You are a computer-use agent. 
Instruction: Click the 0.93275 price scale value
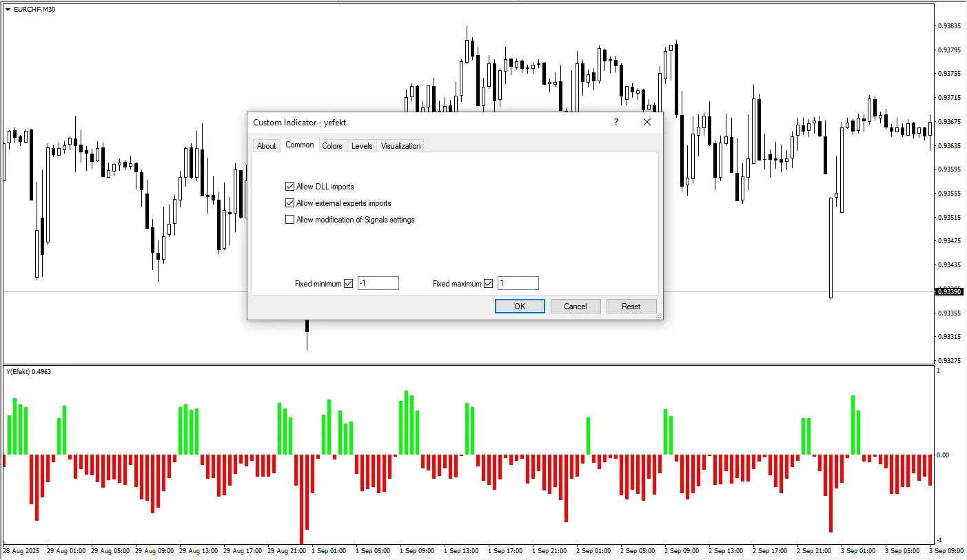coord(950,361)
